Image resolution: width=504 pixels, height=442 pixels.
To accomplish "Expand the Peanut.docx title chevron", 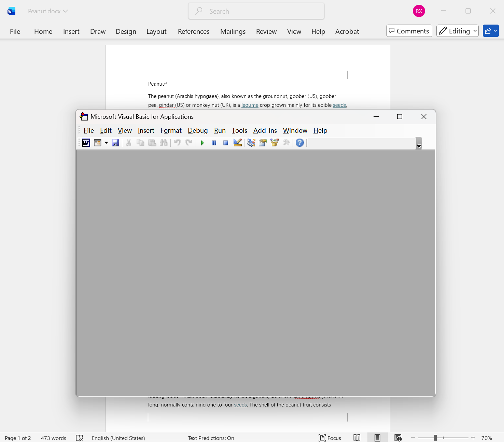I will pyautogui.click(x=66, y=11).
